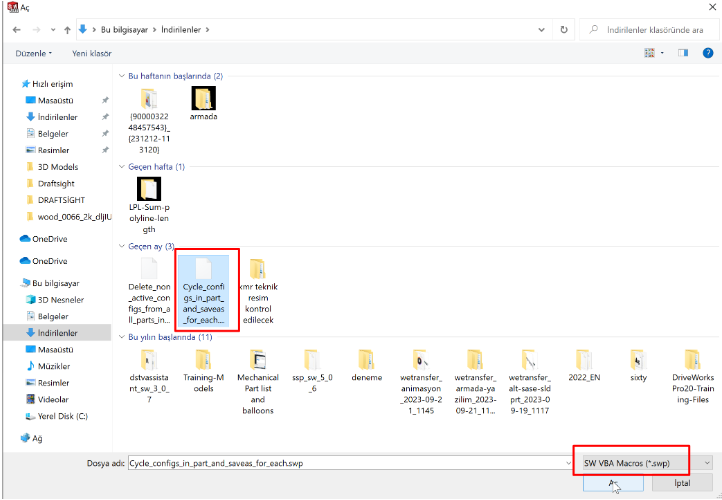Toggle the preview pane icon
The width and height of the screenshot is (722, 500).
[683, 52]
